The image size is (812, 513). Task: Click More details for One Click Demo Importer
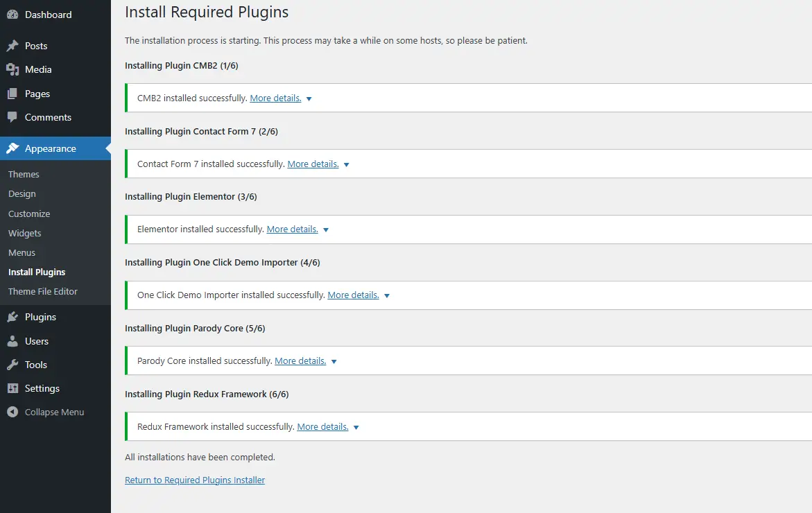(353, 295)
